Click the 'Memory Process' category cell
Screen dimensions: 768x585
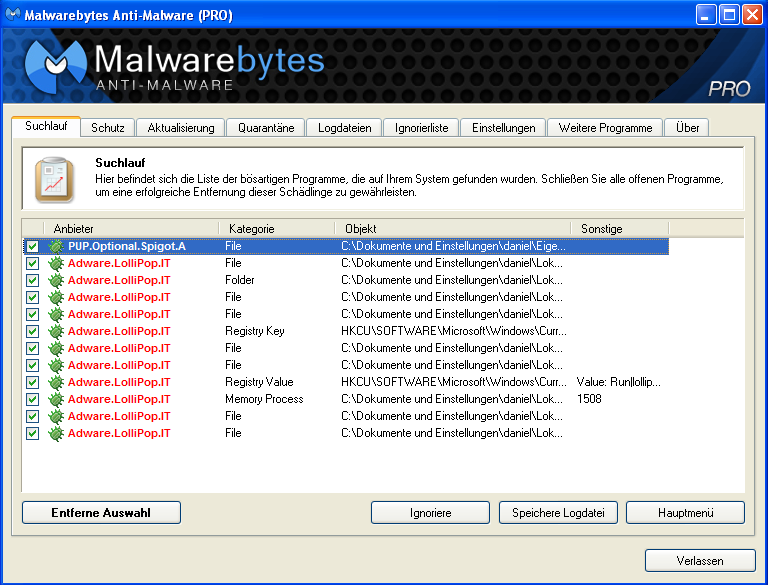(264, 399)
